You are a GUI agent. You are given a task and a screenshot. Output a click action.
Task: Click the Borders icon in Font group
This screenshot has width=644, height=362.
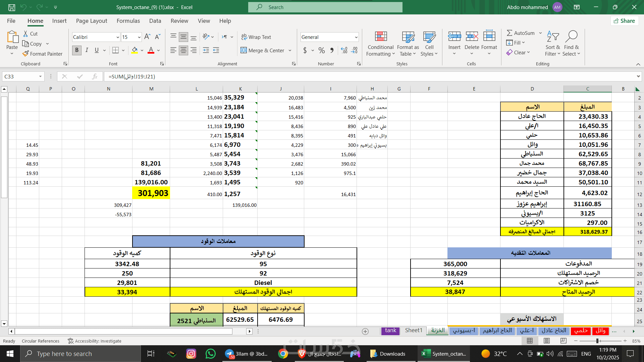(x=115, y=50)
